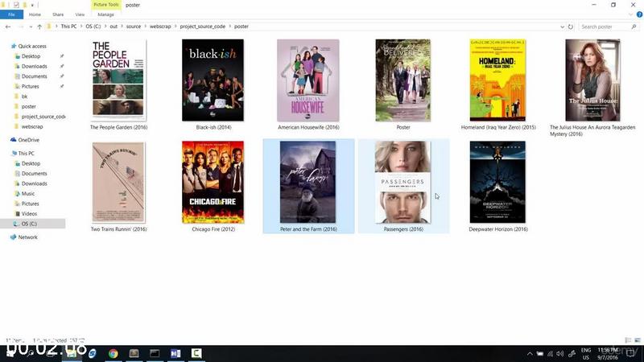The image size is (644, 362).
Task: Switch to details view icon in status bar
Action: pos(628,340)
